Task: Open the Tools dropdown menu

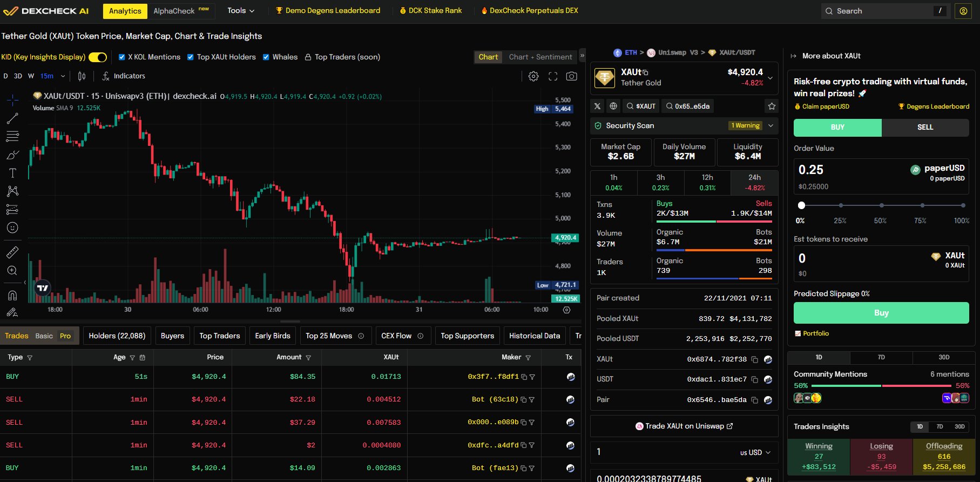Action: [x=240, y=11]
